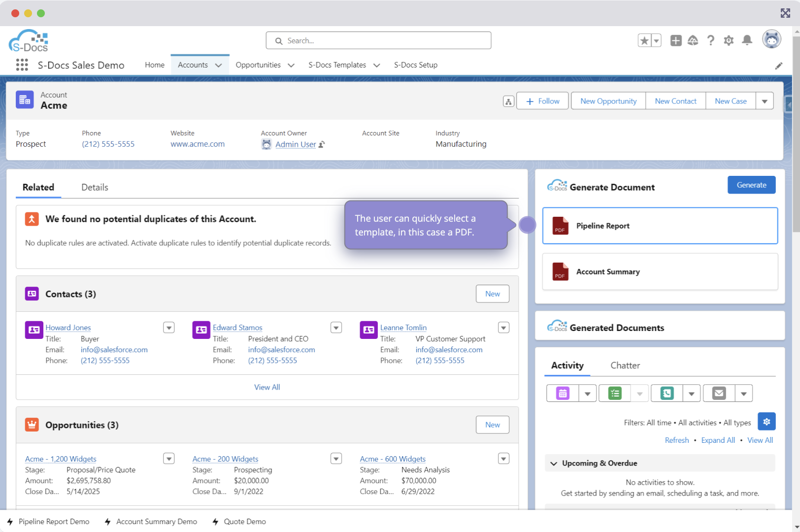
Task: Open the Accounts tab dropdown chevron
Action: pyautogui.click(x=218, y=65)
